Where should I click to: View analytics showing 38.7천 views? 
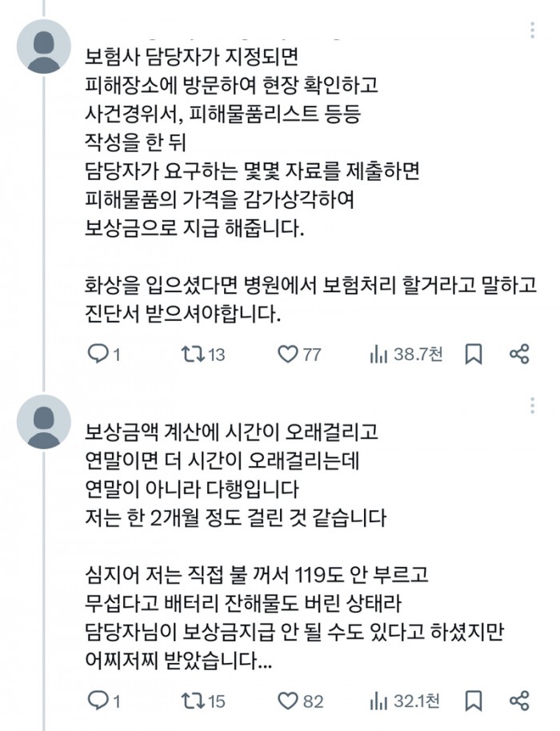pyautogui.click(x=406, y=355)
